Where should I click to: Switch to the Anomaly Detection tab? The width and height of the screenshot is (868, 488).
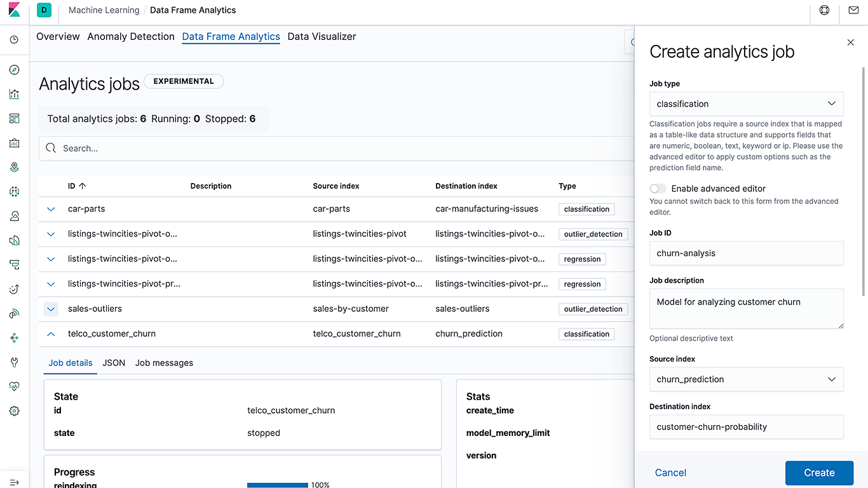[x=131, y=36]
